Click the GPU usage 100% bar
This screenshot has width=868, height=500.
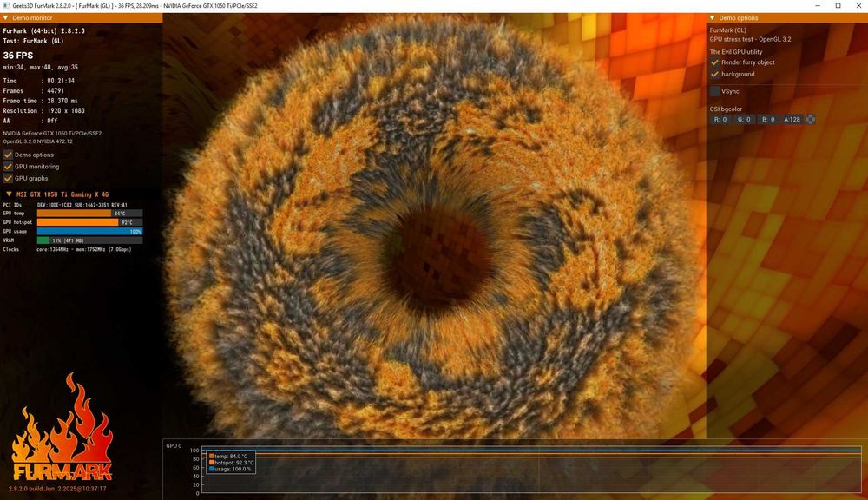coord(89,232)
